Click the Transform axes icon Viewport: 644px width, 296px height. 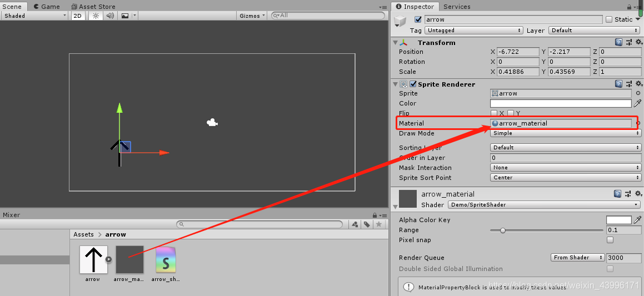point(405,42)
